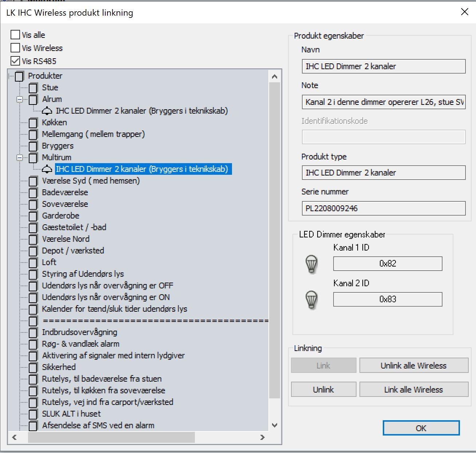This screenshot has height=453, width=476.
Task: Select highlighted IHC LED Dimmer under Multirum
Action: click(x=143, y=169)
